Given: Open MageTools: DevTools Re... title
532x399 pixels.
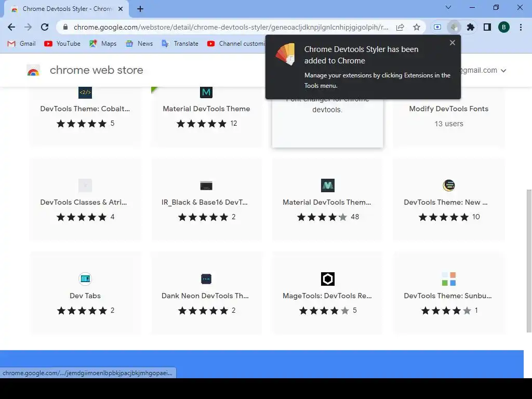Looking at the screenshot, I should coord(327,296).
